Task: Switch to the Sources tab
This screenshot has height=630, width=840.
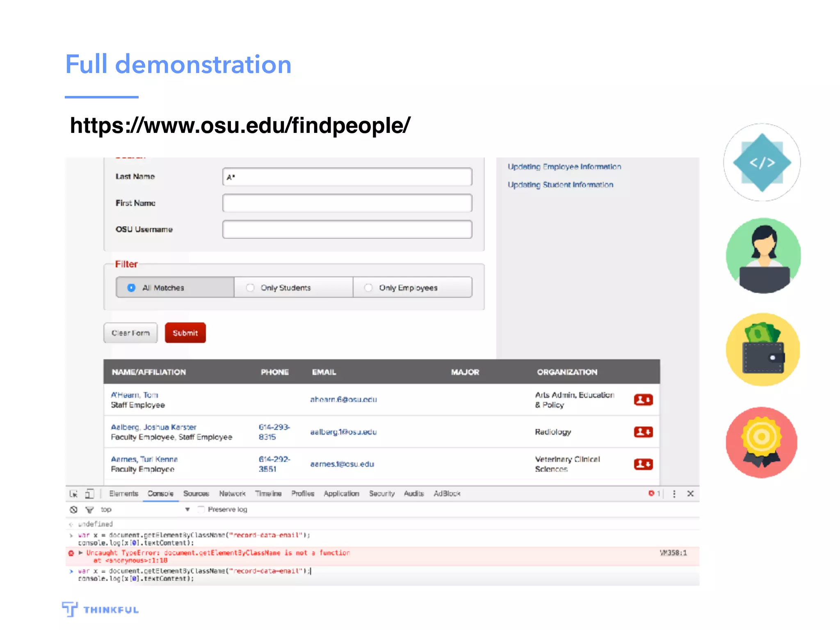Action: click(196, 494)
